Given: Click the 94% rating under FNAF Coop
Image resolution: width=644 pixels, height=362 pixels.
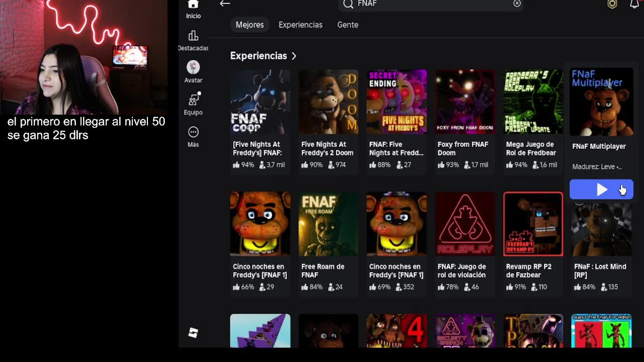Looking at the screenshot, I should click(244, 165).
